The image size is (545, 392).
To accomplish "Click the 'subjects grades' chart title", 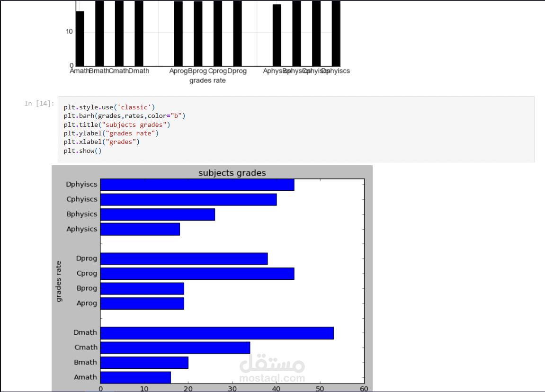I will point(232,173).
